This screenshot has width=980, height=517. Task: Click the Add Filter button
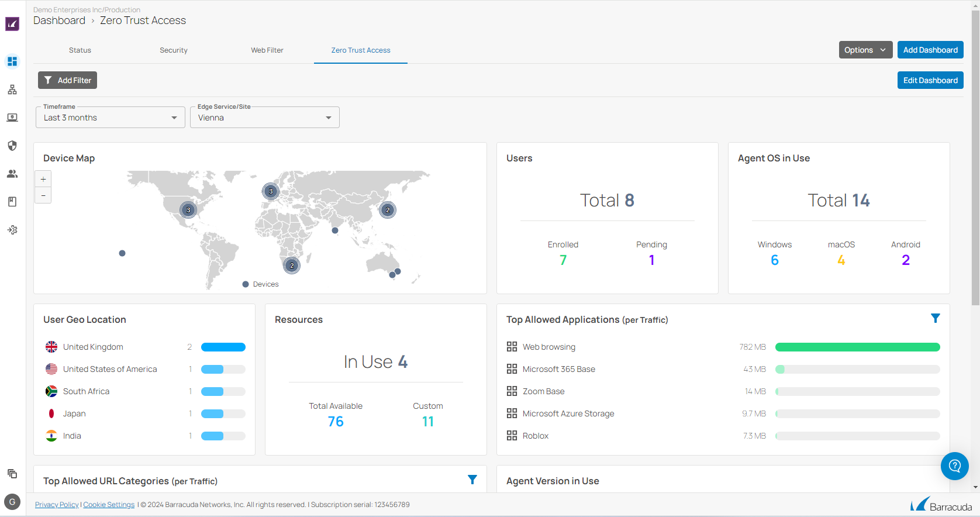pyautogui.click(x=67, y=80)
